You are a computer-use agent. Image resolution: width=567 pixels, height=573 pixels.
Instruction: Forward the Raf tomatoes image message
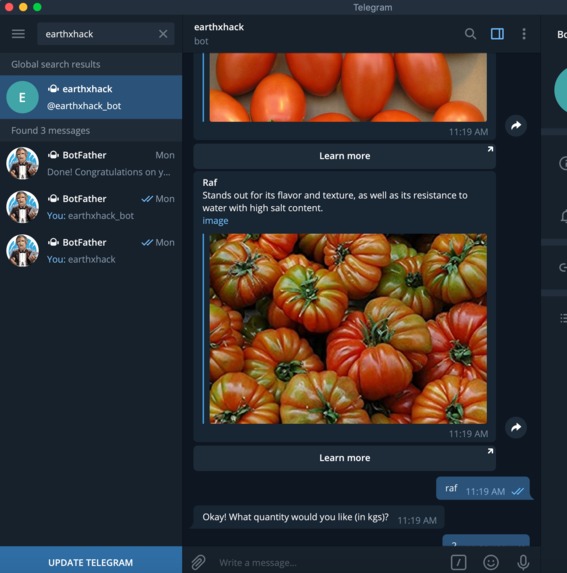pos(516,427)
